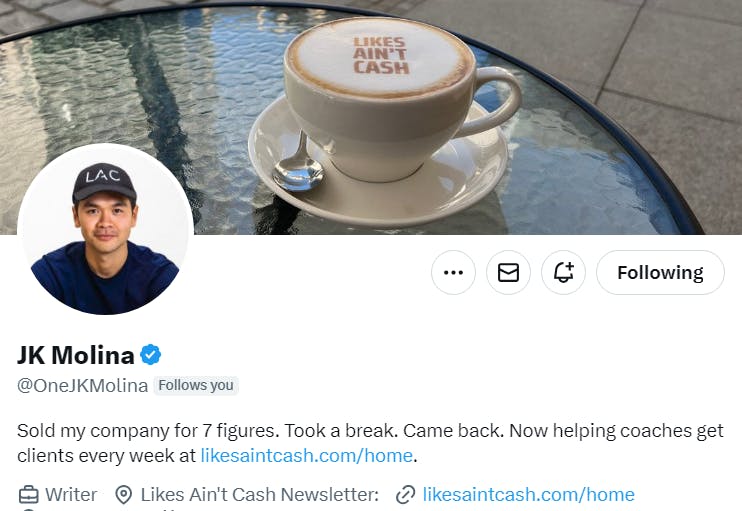Click the Follows you label
This screenshot has height=511, width=742.
click(x=196, y=386)
